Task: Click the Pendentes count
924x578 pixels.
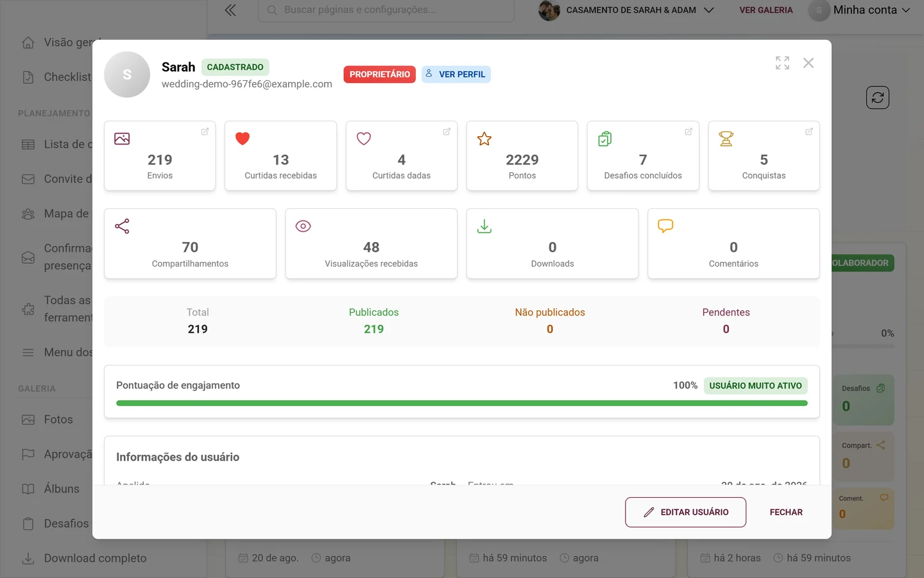Action: coord(726,329)
